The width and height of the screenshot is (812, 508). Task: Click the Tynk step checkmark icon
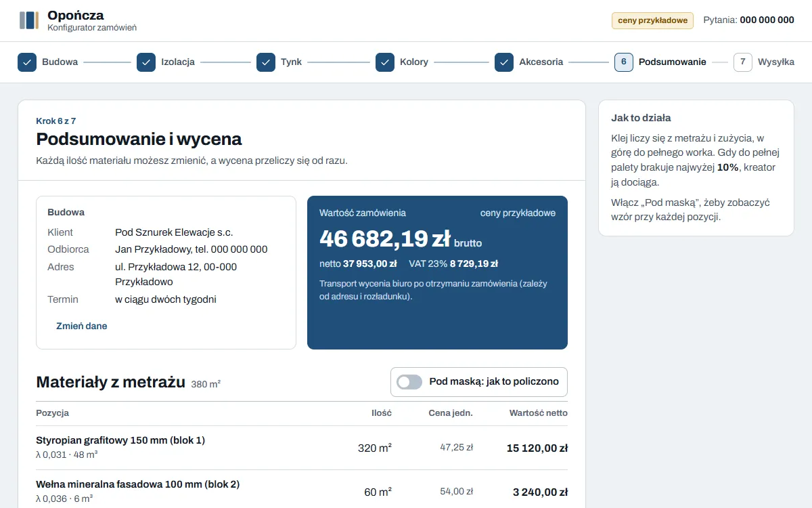pyautogui.click(x=266, y=62)
